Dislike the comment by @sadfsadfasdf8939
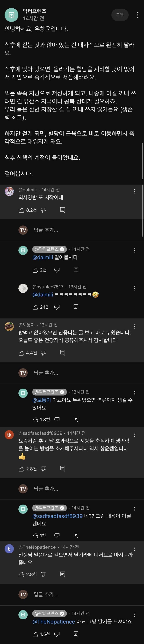The image size is (144, 644). (44, 469)
